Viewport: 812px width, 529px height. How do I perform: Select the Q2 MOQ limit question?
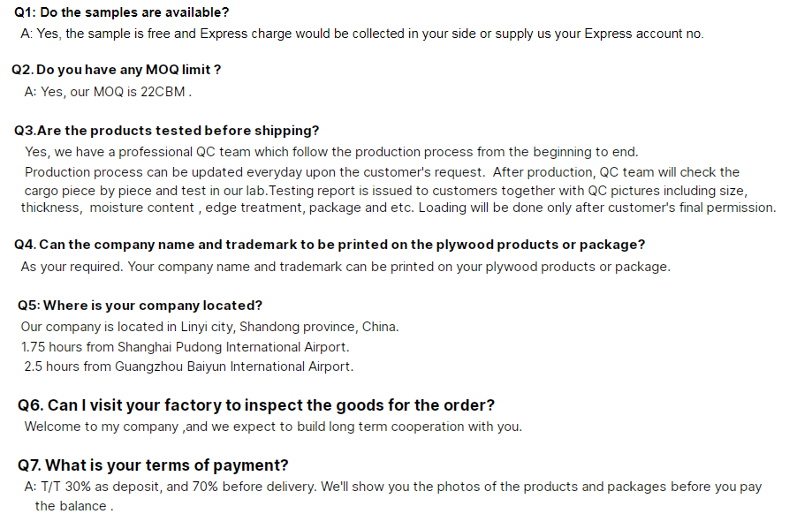coord(116,69)
